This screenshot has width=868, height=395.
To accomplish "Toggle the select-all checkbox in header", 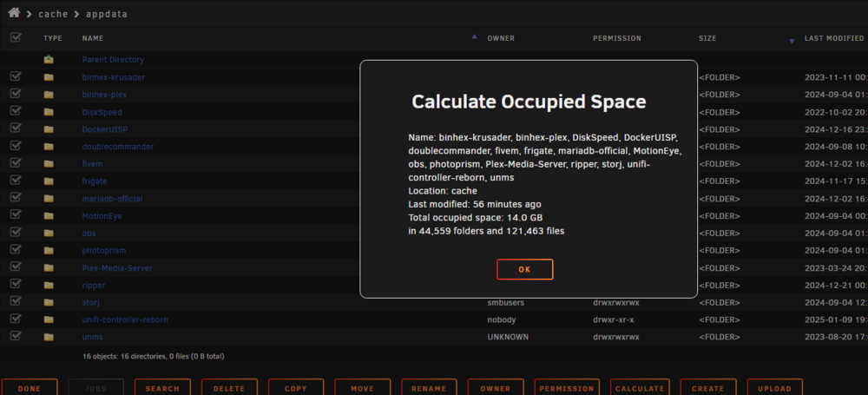I will tap(16, 37).
